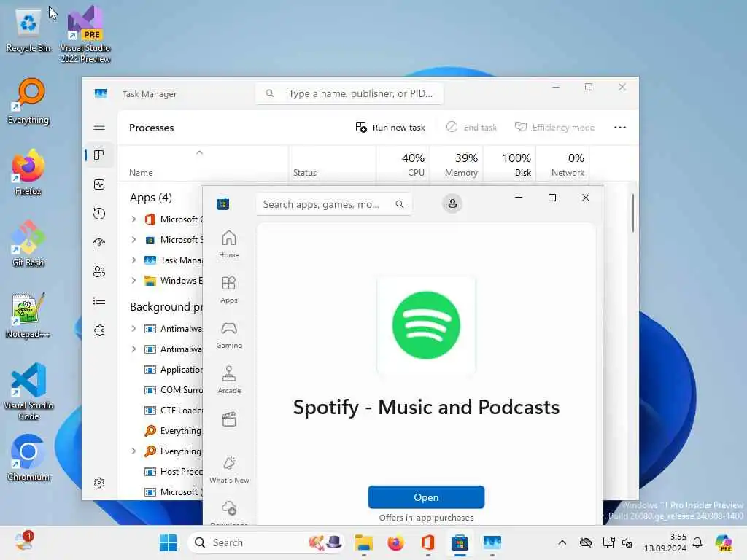Click the Spotify app logo thumbnail
747x560 pixels.
click(x=426, y=325)
